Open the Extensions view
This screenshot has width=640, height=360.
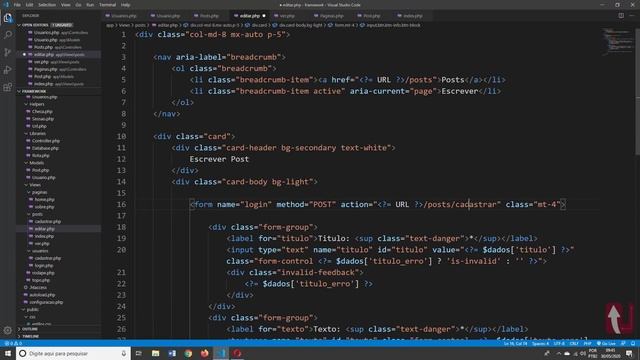pos(8,87)
